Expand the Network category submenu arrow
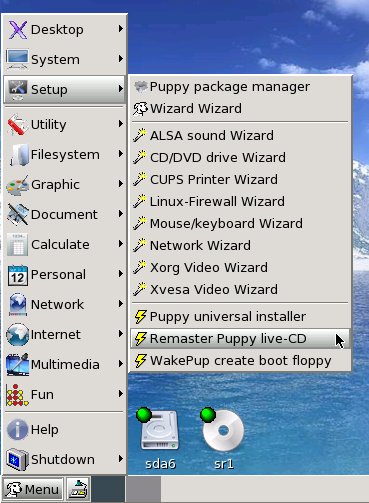This screenshot has height=503, width=369. pos(121,304)
